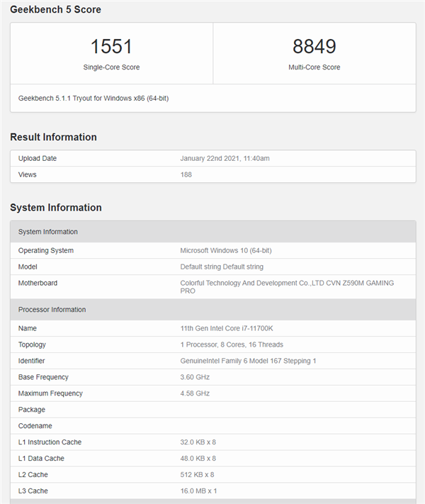This screenshot has height=504, width=425.
Task: Click the Microsoft Windows 10 operating system value
Action: tap(226, 250)
